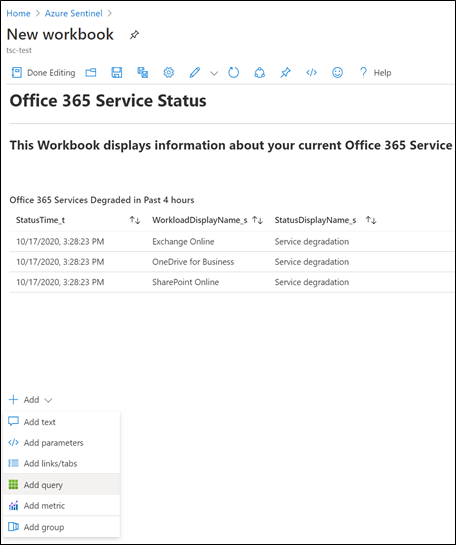Image resolution: width=456 pixels, height=545 pixels.
Task: Sort by the StatusTime_t column arrows
Action: click(135, 220)
